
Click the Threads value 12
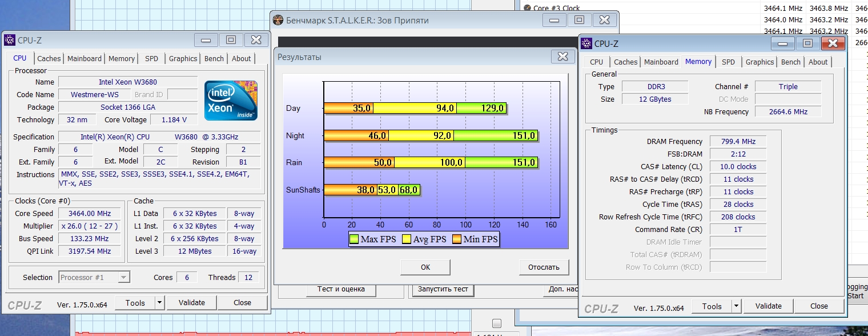tap(248, 277)
